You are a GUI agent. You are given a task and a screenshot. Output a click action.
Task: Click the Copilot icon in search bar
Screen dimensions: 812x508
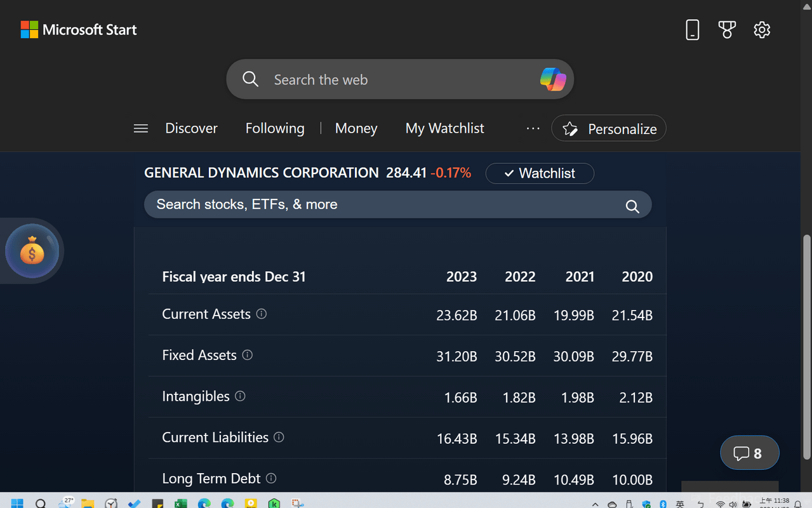coord(552,79)
